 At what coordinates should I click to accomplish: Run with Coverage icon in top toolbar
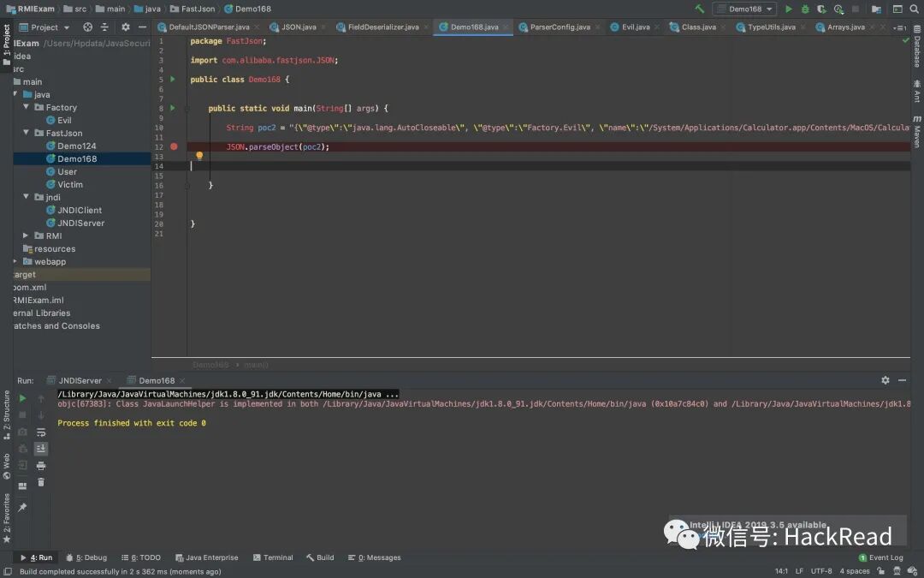tap(821, 9)
